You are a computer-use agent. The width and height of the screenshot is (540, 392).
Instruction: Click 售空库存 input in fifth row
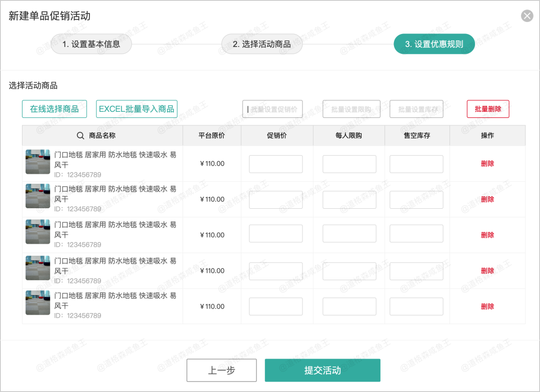coord(416,307)
